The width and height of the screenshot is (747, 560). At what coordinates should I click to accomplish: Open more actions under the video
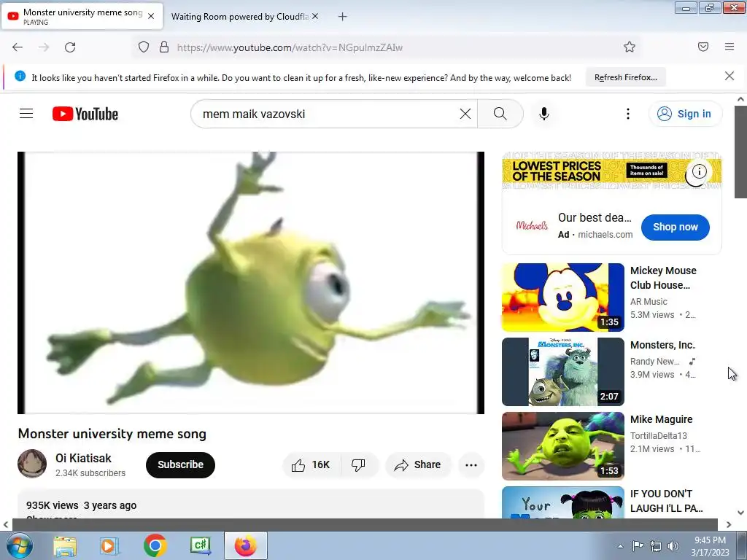[471, 464]
